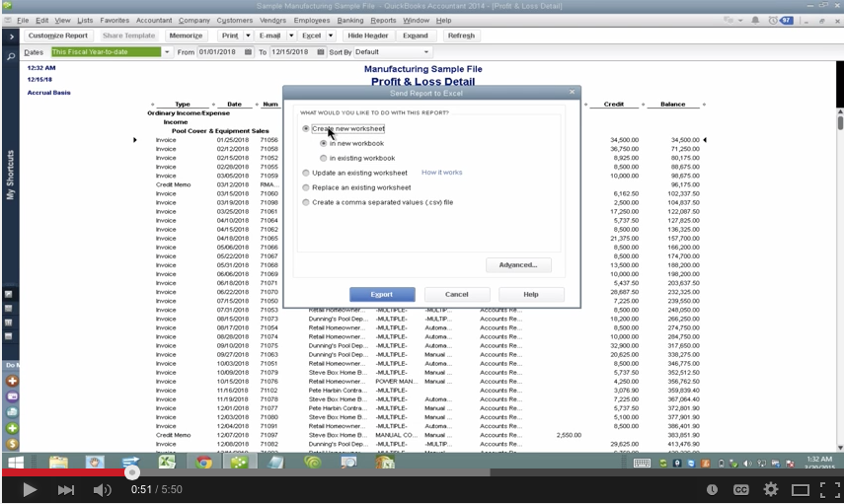Click the Credit column header
Image resolution: width=844 pixels, height=504 pixels.
(614, 105)
